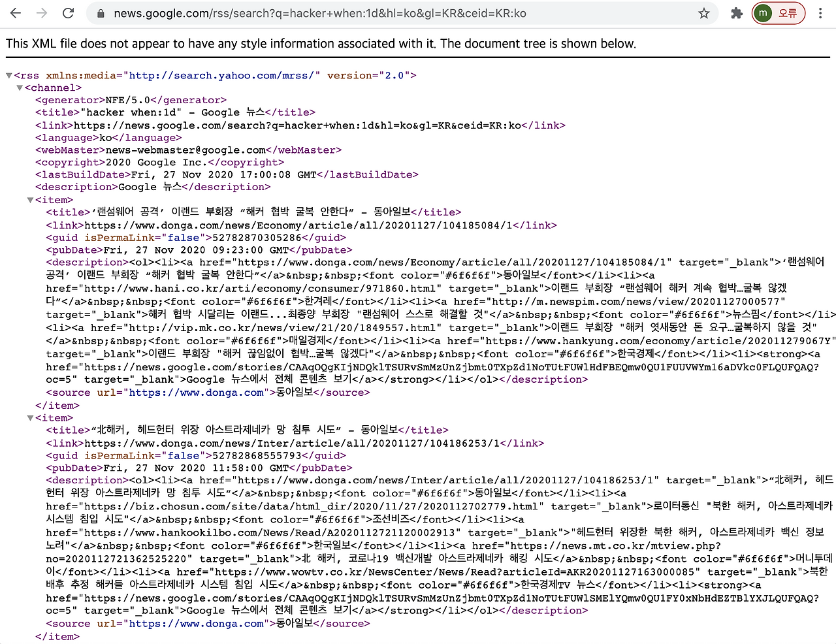Click the guid value 52782868555793
The image size is (836, 644).
pyautogui.click(x=257, y=456)
